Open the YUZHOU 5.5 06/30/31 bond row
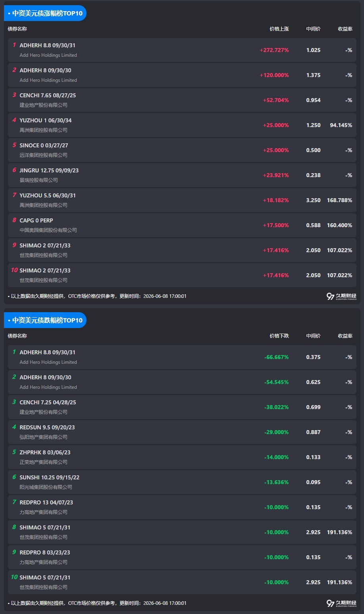Screen dimensions: 364x614 182,200
